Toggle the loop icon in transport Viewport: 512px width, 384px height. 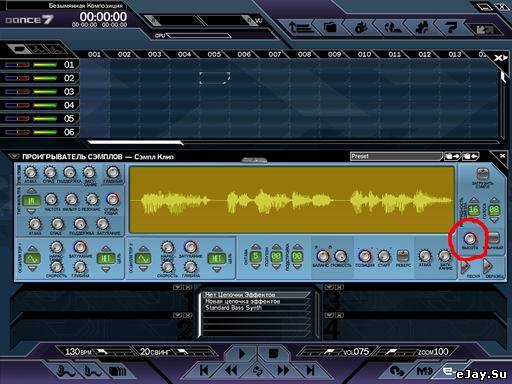click(x=257, y=370)
